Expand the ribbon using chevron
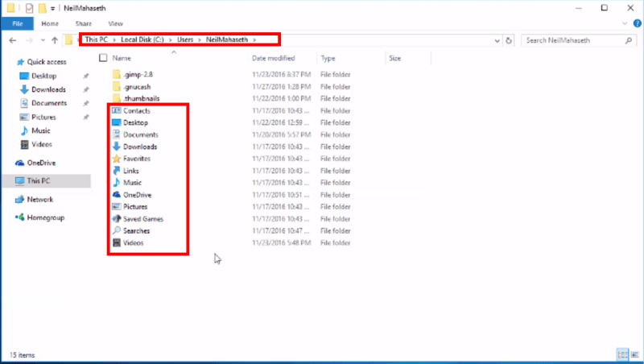 625,23
